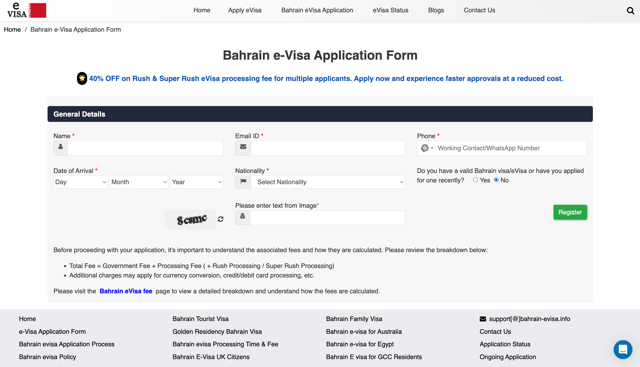Expand the Select Nationality dropdown

(x=328, y=182)
